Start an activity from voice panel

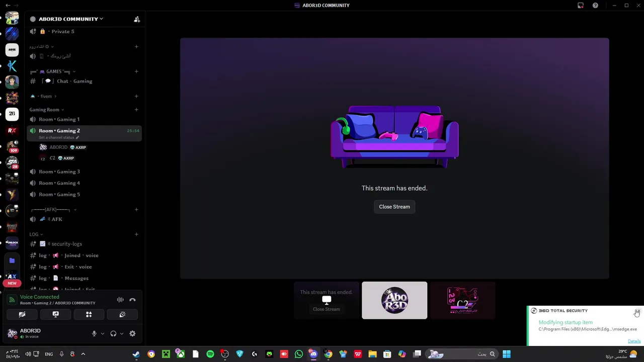pyautogui.click(x=89, y=314)
